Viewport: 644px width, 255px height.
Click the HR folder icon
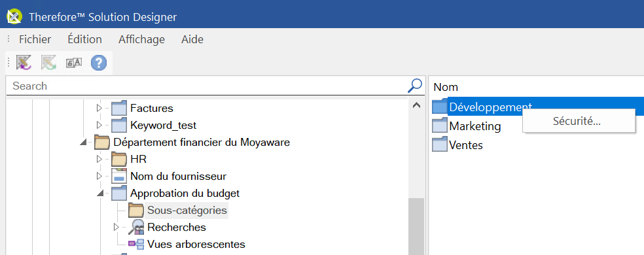[119, 159]
